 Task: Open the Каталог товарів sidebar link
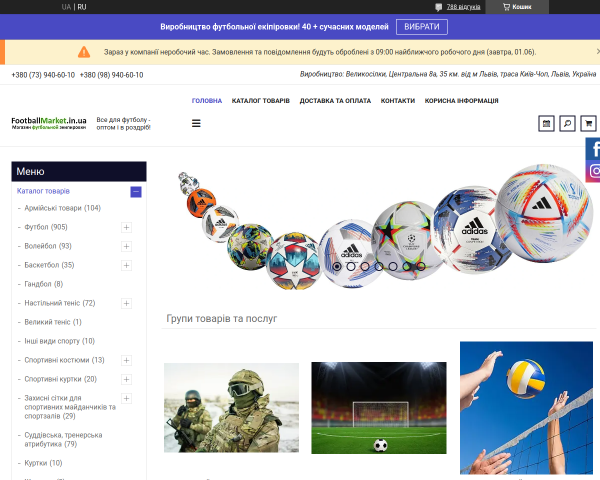click(x=43, y=191)
